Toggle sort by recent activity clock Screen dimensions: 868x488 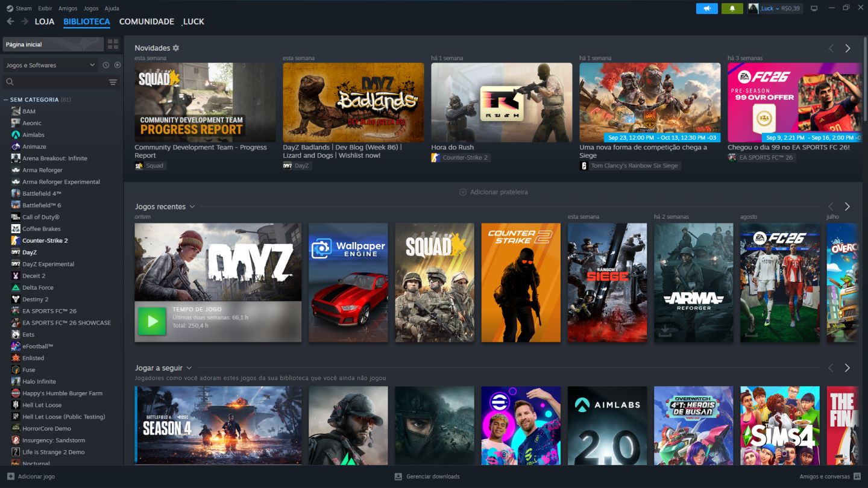106,65
